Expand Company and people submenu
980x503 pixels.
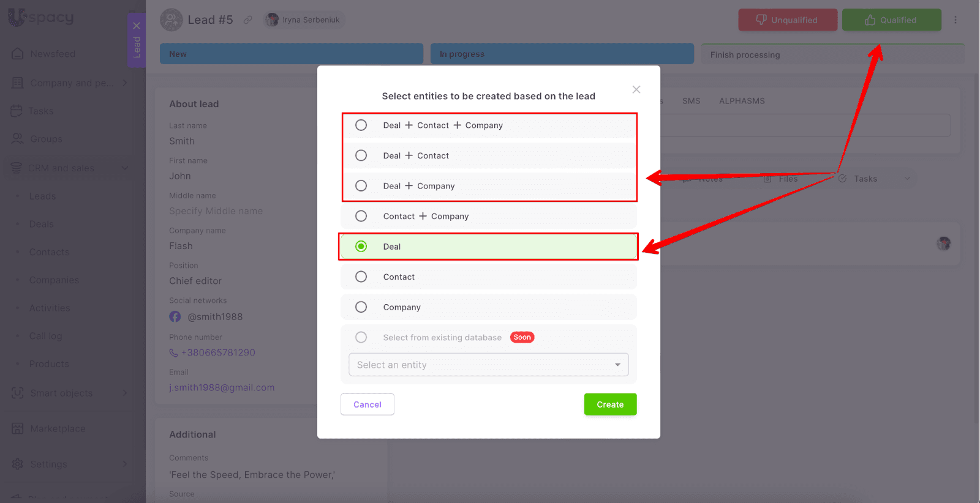(125, 83)
